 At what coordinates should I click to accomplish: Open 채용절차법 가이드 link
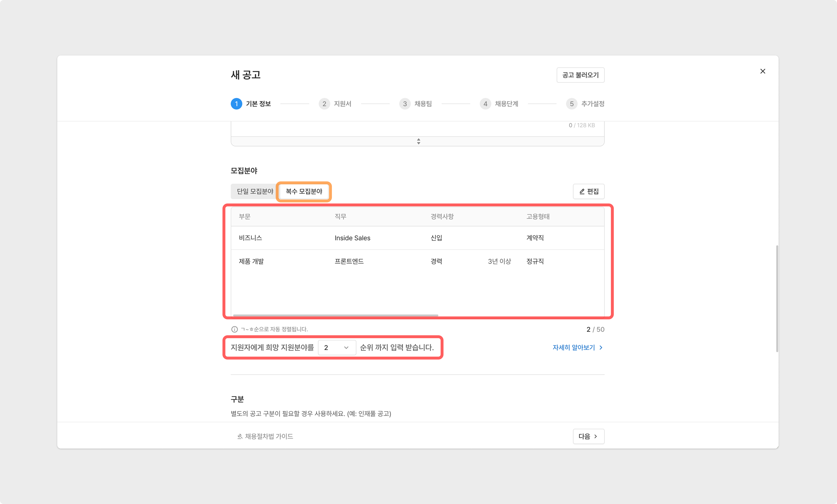click(x=265, y=436)
